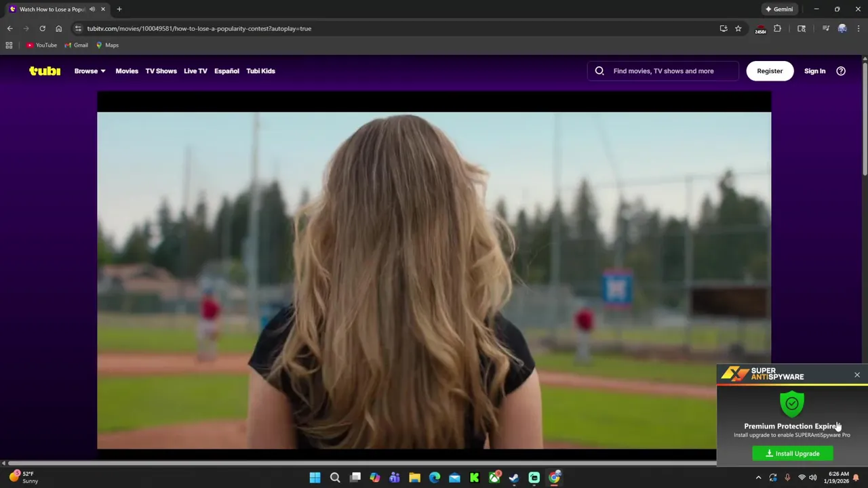Install app icon in the address bar
The image size is (868, 488).
coord(724,28)
